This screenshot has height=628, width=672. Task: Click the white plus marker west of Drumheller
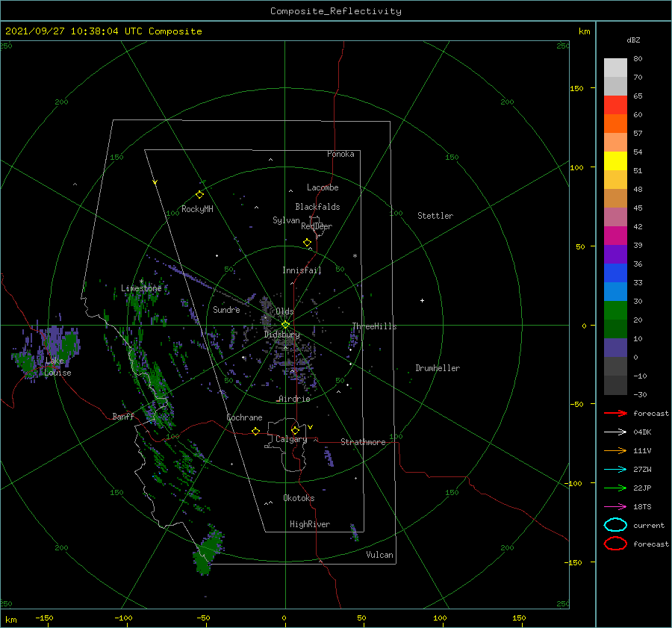(x=422, y=300)
